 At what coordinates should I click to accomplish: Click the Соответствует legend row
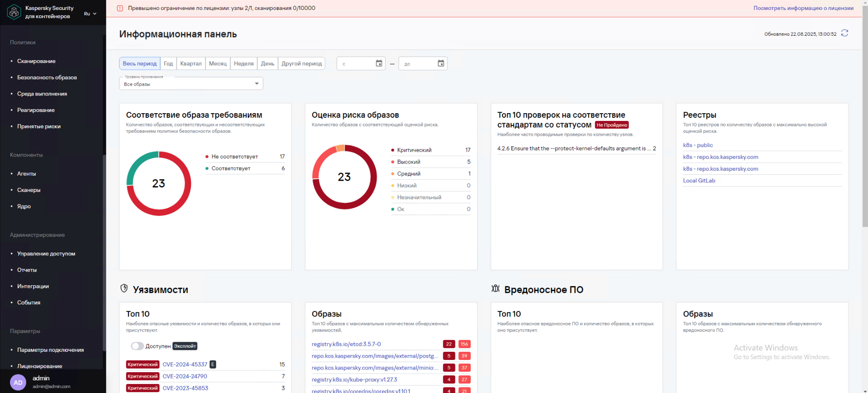point(245,168)
